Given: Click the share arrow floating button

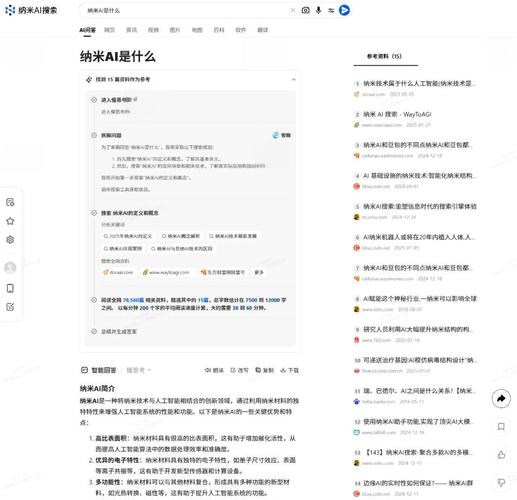Looking at the screenshot, I should click(x=501, y=398).
